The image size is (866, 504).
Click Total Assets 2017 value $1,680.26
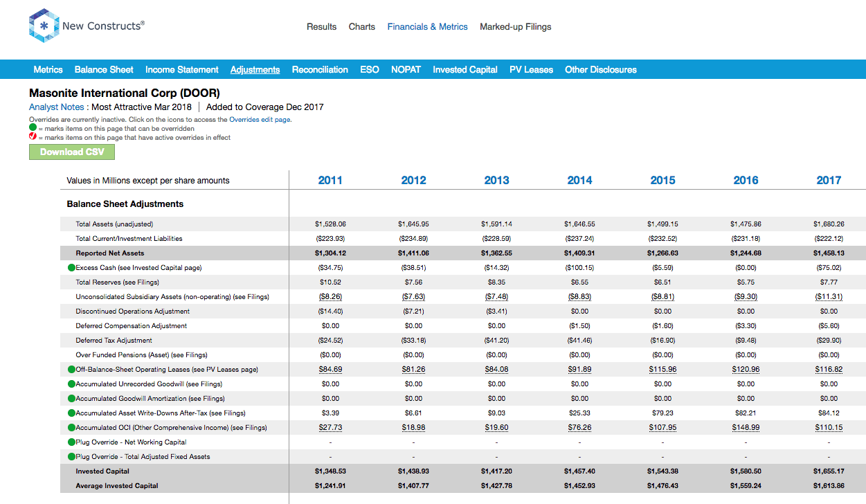point(829,224)
